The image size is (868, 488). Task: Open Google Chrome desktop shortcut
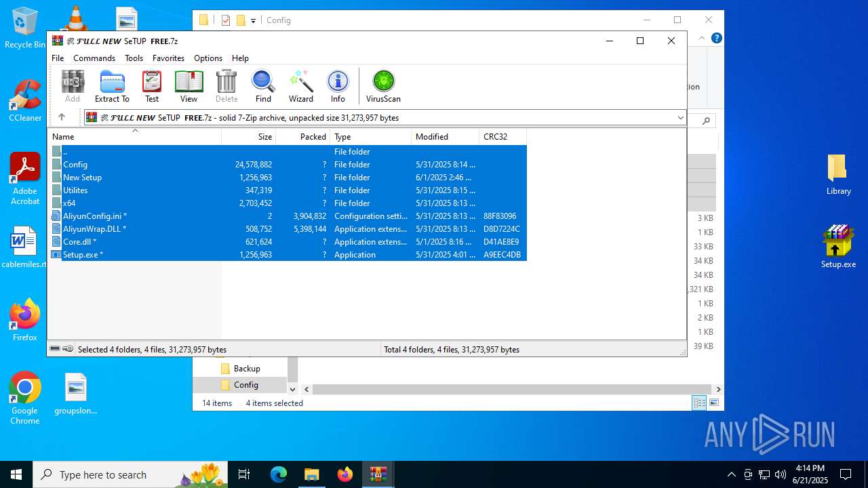(25, 399)
